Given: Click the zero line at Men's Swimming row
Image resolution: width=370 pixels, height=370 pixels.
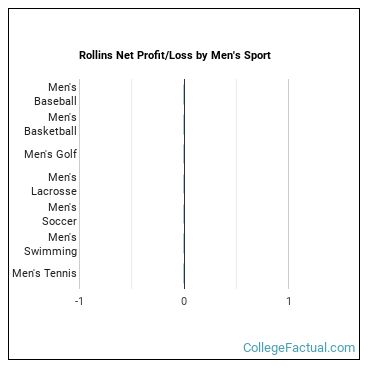Looking at the screenshot, I should coord(184,244).
